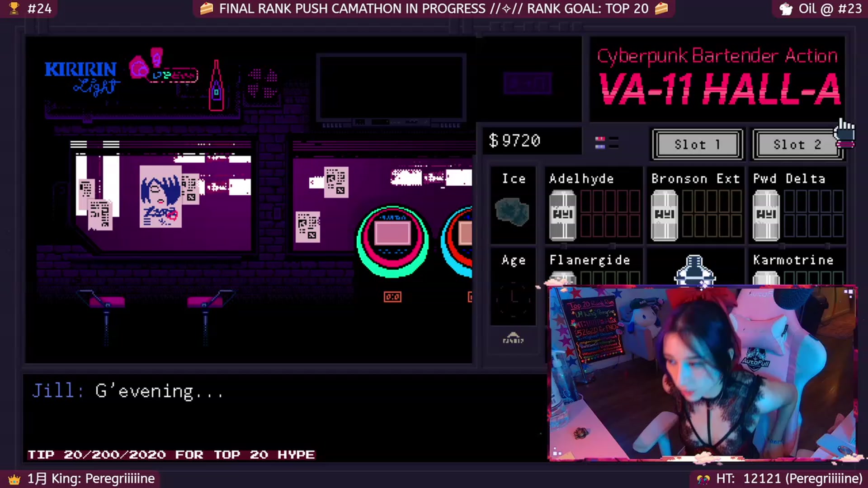
Task: Click the orange counter under the jukebox
Action: (x=392, y=297)
